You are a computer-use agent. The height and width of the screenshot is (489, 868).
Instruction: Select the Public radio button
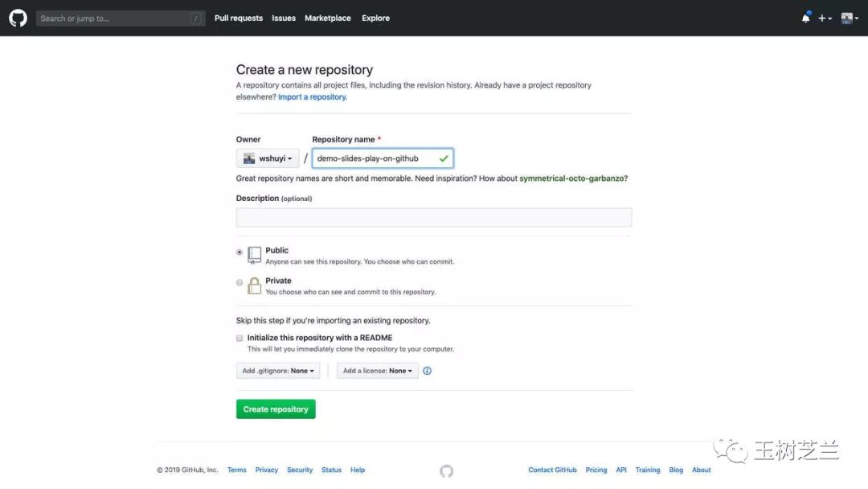pyautogui.click(x=240, y=252)
